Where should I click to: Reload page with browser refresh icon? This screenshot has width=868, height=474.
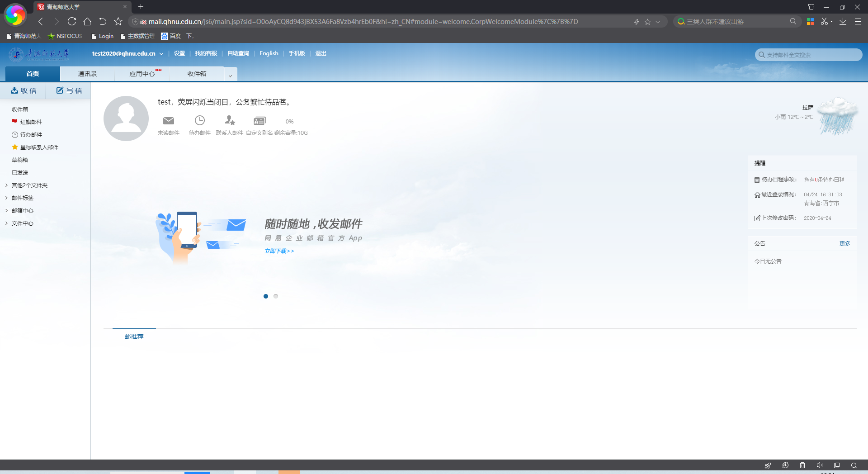coord(72,21)
